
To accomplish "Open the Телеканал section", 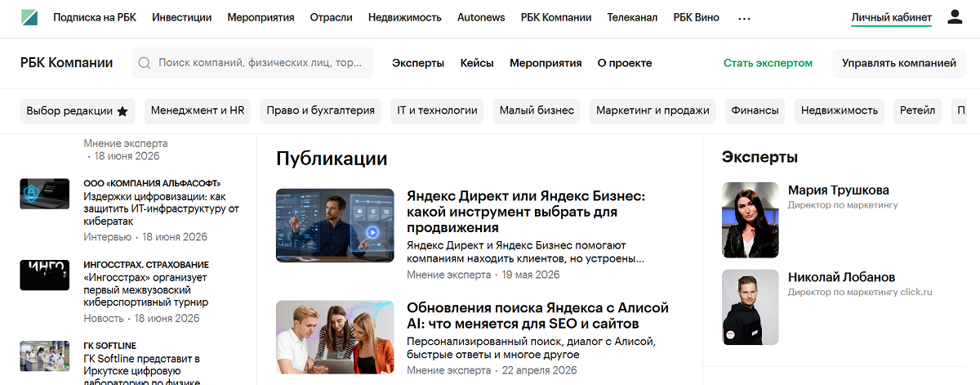I will 632,17.
